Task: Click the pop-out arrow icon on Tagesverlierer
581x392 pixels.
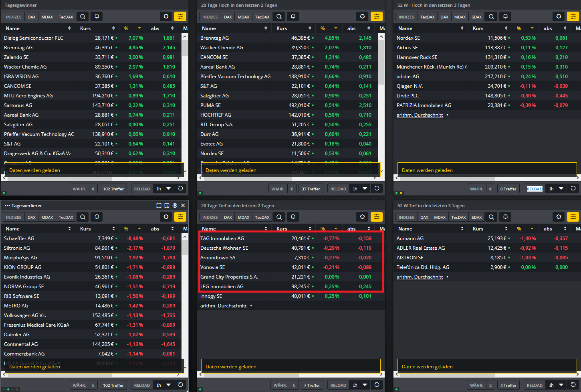Action: 167,205
